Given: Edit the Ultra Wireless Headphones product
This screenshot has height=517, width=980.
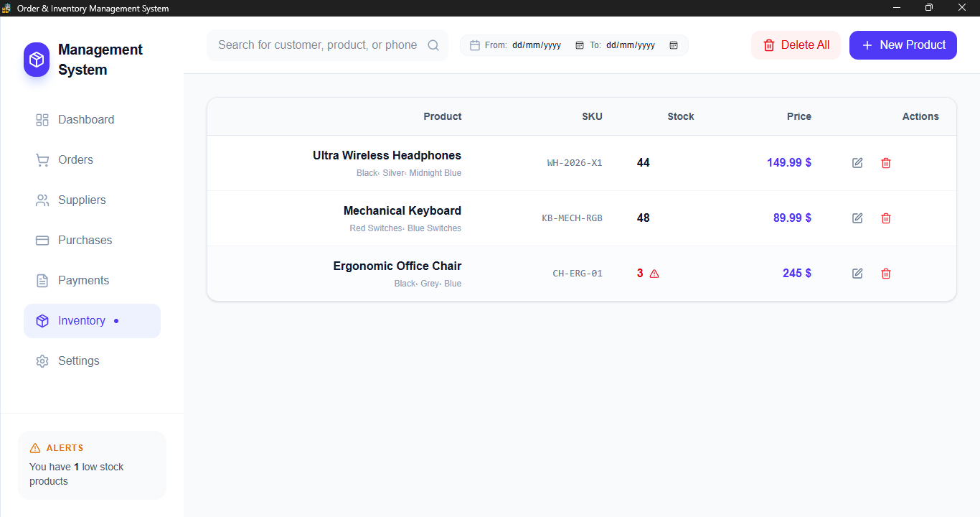Looking at the screenshot, I should tap(857, 163).
